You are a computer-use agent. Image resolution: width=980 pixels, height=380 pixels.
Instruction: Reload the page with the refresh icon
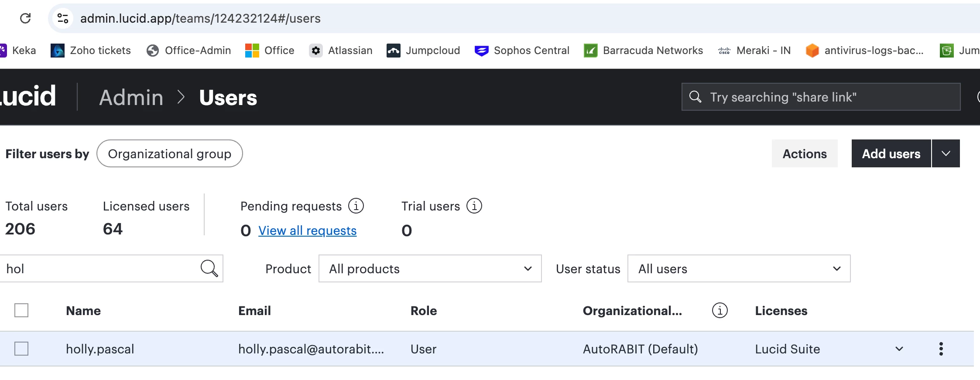click(x=25, y=18)
